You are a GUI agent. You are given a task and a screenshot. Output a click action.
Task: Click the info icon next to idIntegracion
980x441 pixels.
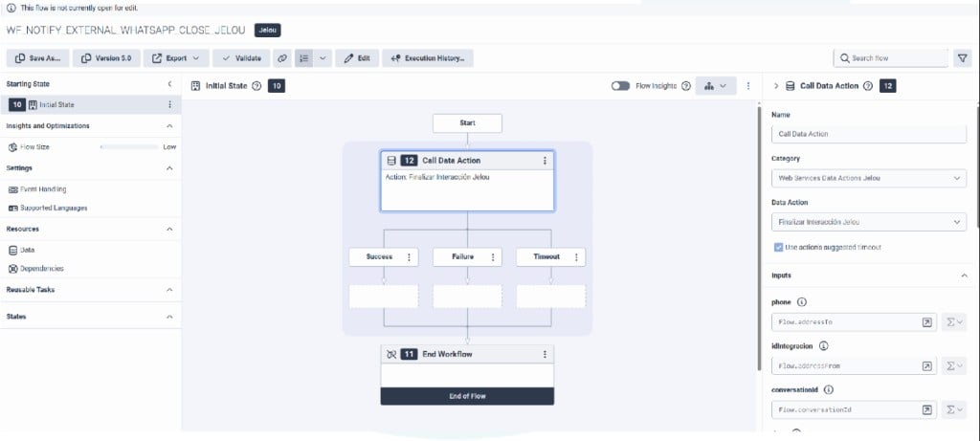coord(824,345)
